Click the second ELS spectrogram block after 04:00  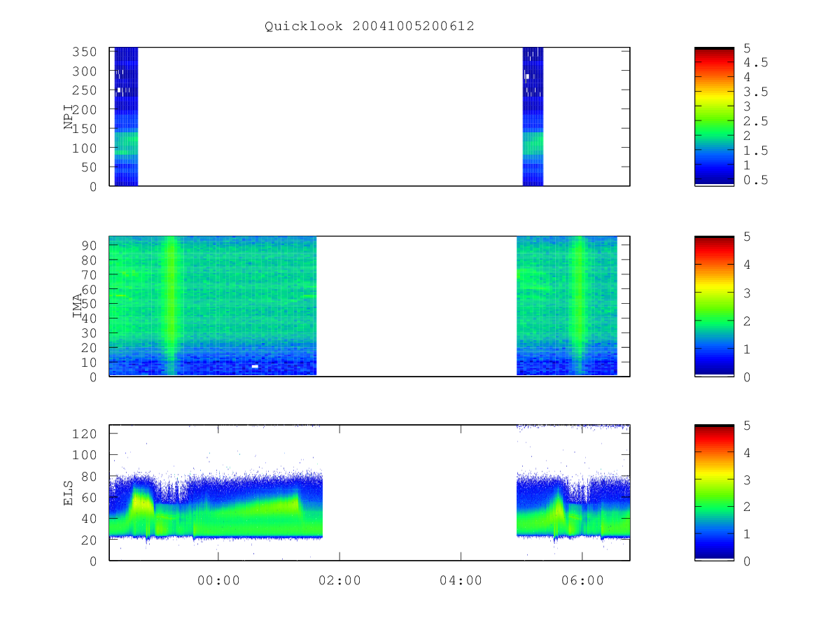coord(573,507)
